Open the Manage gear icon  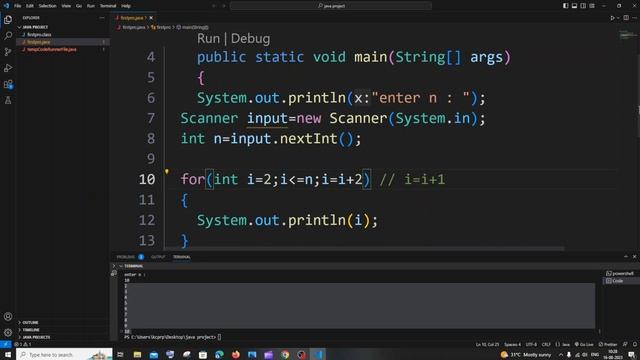(8, 333)
